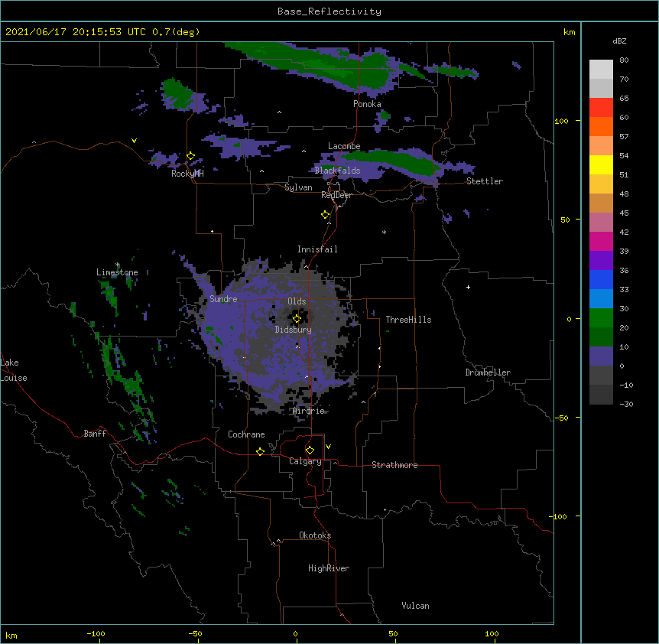Click the Ponoka label
The image size is (659, 644).
pos(367,104)
